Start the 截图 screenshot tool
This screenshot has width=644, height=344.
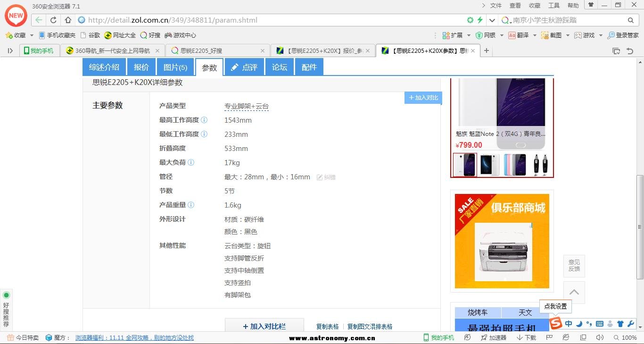pyautogui.click(x=552, y=35)
